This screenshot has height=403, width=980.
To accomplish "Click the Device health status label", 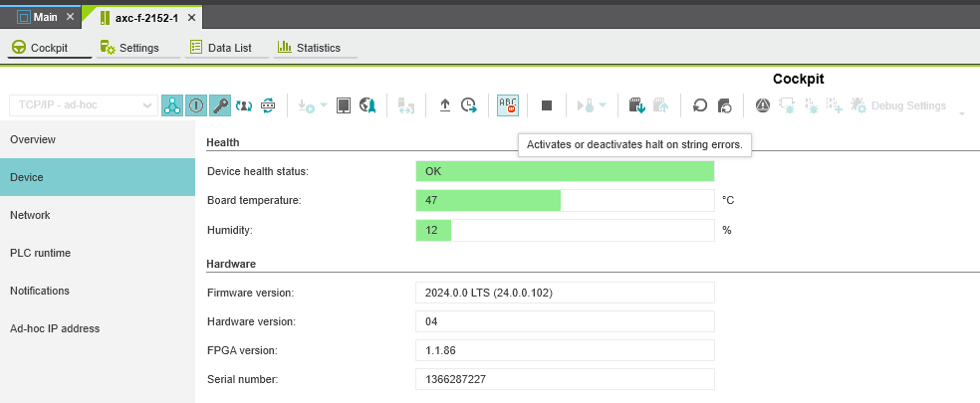I will (258, 171).
